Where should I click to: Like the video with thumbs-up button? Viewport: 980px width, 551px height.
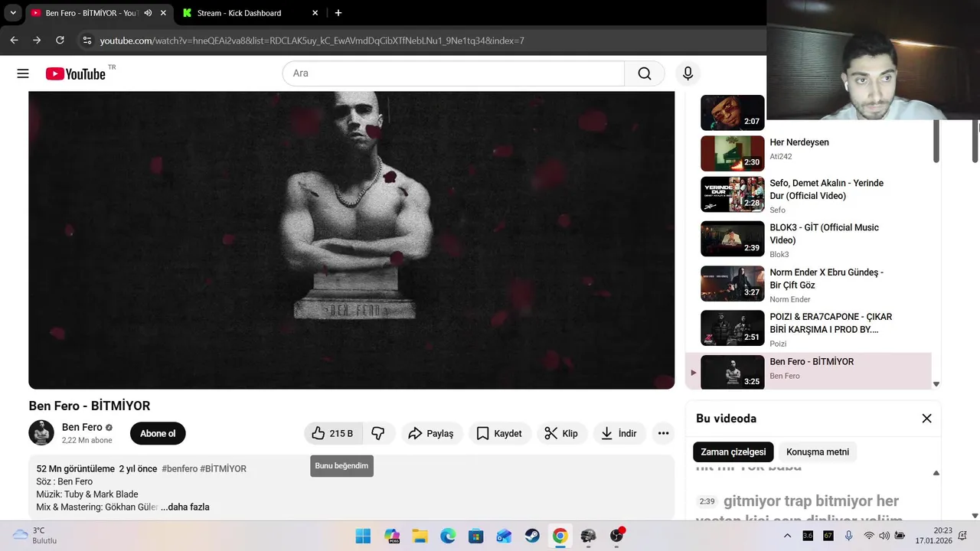pos(333,433)
